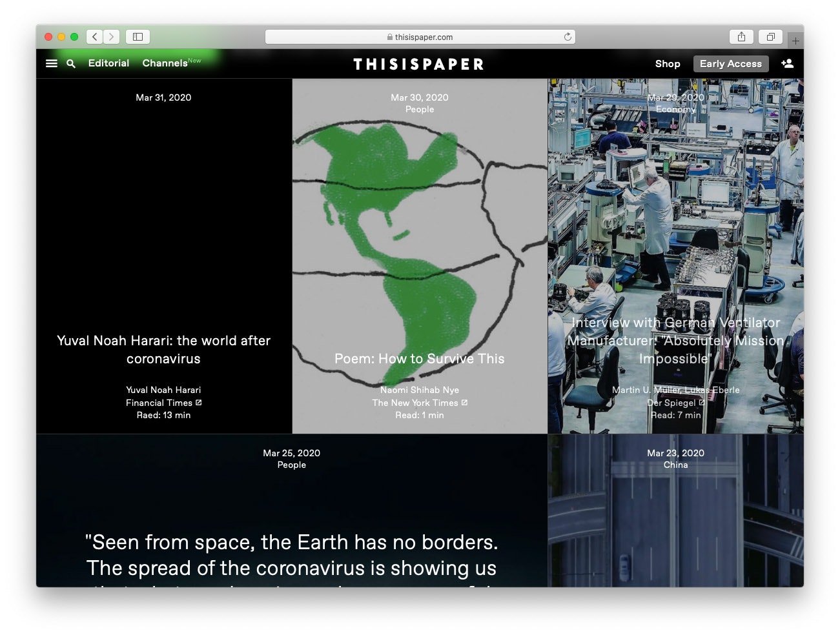Click the reload icon in the address bar
Image resolution: width=840 pixels, height=635 pixels.
click(x=567, y=37)
